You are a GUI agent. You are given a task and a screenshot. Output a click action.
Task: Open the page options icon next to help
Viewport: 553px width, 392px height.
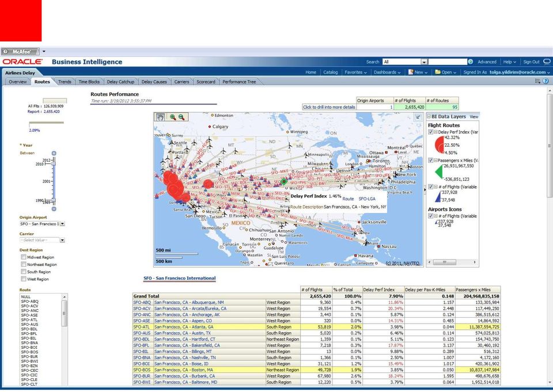tap(537, 81)
